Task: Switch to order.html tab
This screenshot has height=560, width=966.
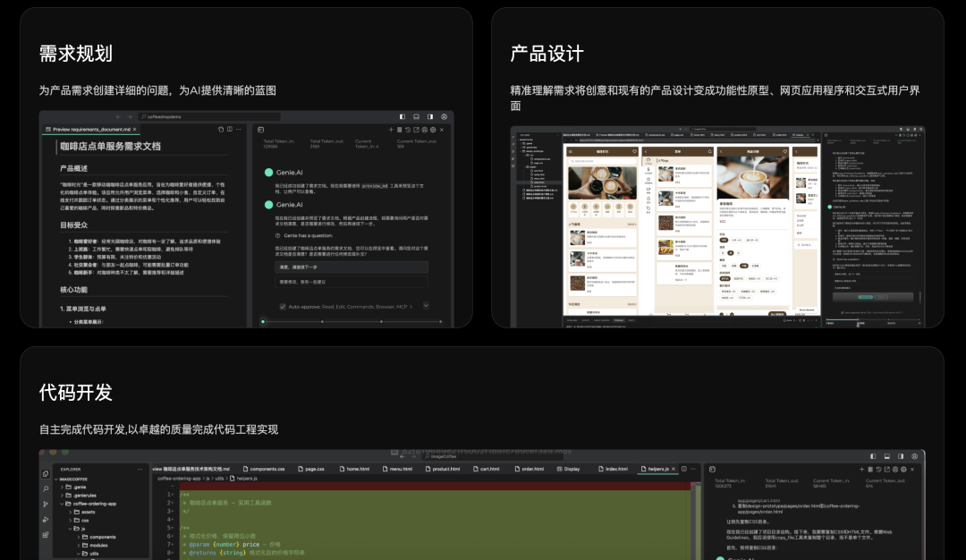Action: [x=530, y=469]
